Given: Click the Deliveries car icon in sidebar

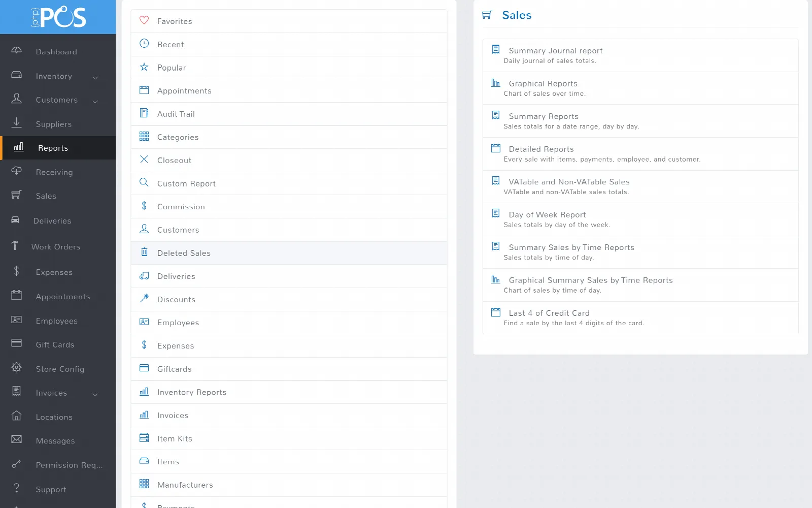Looking at the screenshot, I should 15,220.
